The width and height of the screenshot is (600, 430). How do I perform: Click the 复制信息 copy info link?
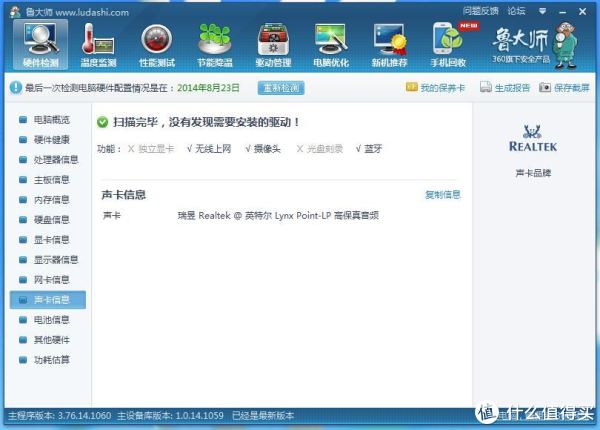point(442,194)
